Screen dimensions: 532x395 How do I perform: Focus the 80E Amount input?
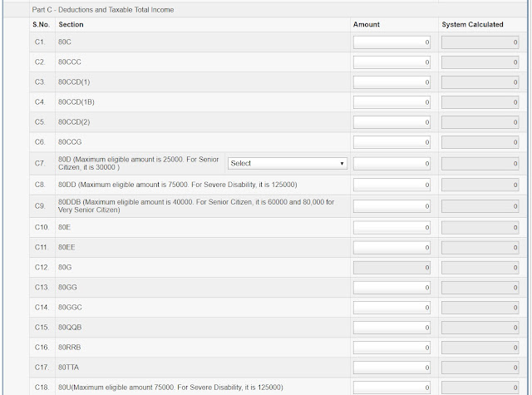pyautogui.click(x=392, y=228)
